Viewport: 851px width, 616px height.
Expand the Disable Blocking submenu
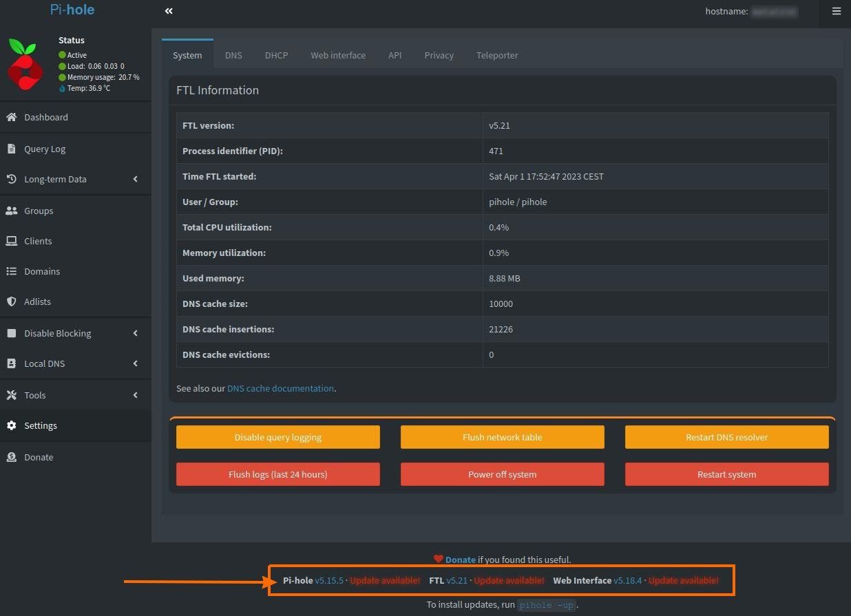pyautogui.click(x=135, y=333)
